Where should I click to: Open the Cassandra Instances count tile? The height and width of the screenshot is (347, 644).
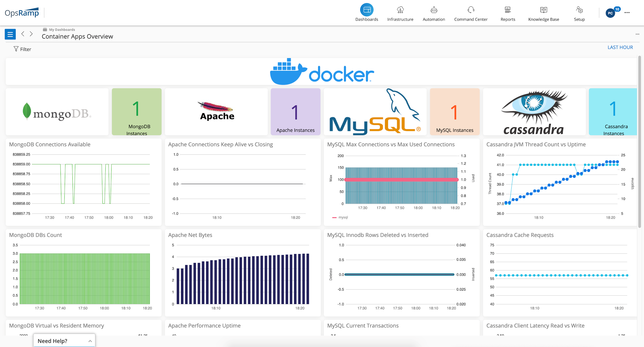613,112
